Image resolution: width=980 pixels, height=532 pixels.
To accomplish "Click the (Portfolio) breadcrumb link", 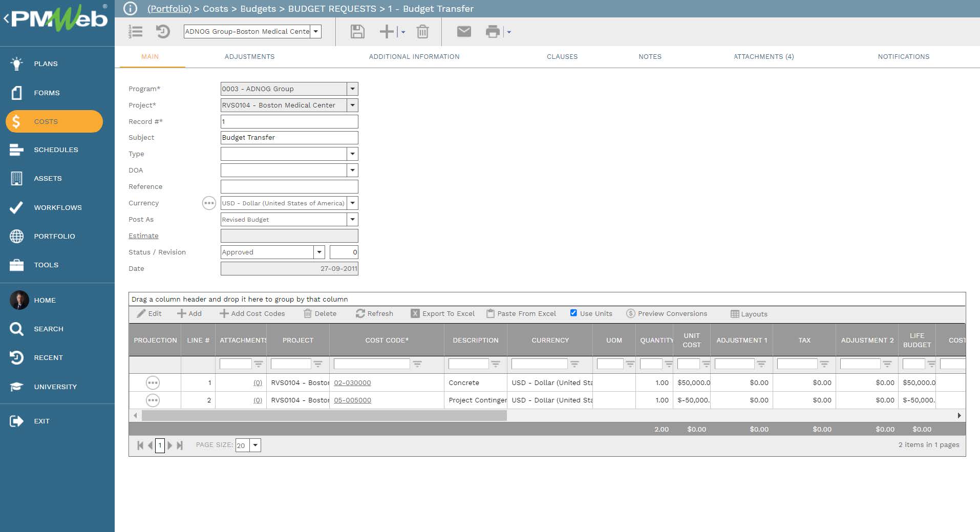I will click(169, 9).
